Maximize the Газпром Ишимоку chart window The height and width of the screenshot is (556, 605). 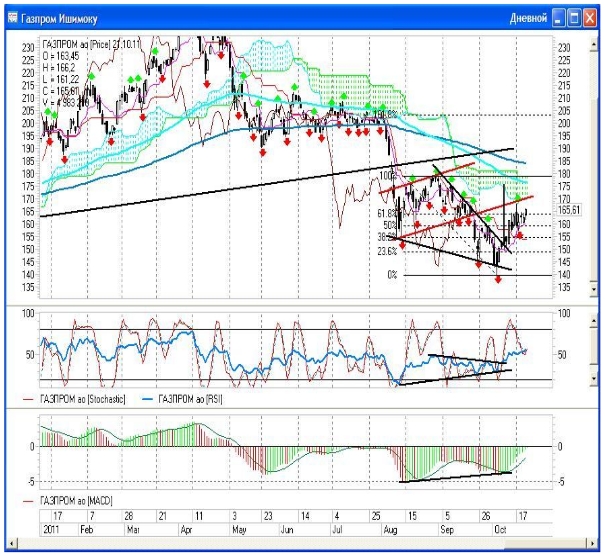point(574,18)
